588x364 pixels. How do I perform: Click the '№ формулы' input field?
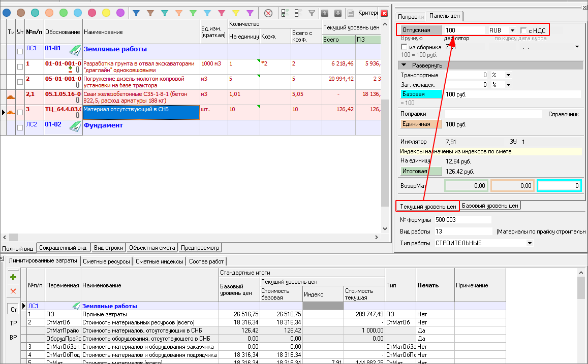tap(462, 220)
